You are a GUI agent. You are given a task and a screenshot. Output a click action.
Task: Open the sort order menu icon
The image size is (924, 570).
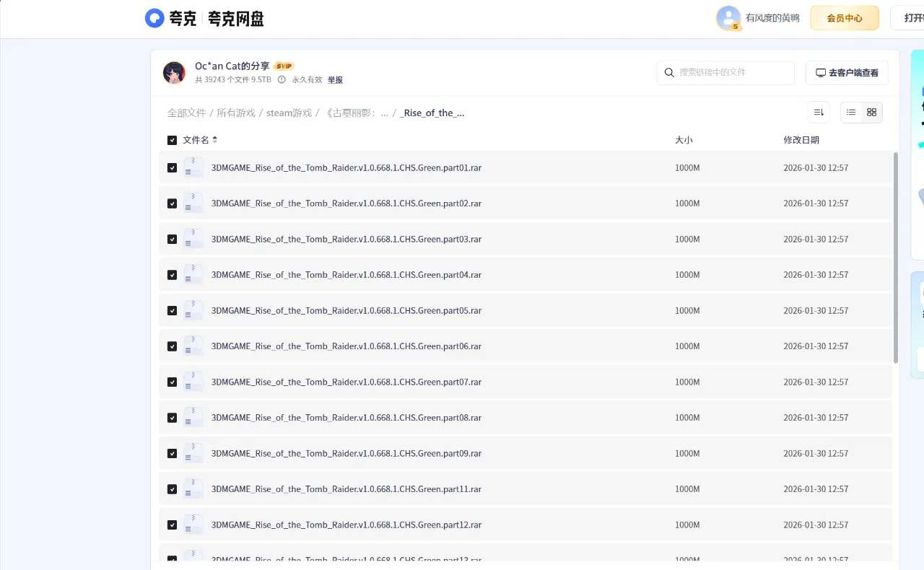(x=819, y=113)
